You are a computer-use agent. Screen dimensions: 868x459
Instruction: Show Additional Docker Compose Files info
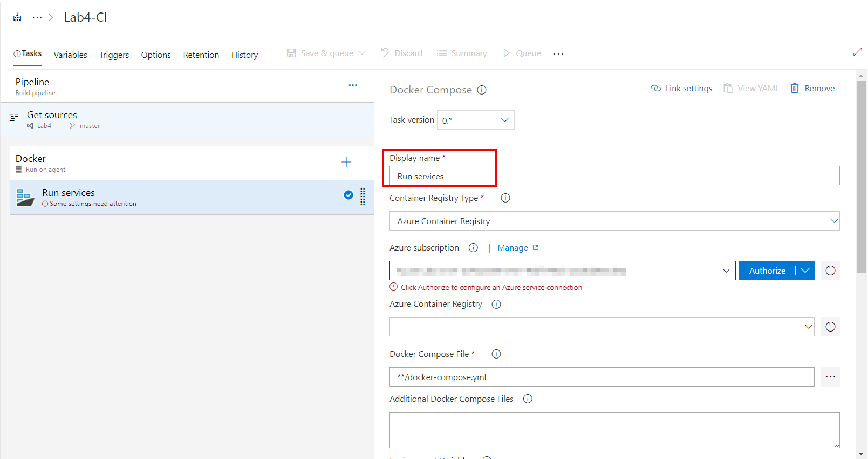click(528, 399)
